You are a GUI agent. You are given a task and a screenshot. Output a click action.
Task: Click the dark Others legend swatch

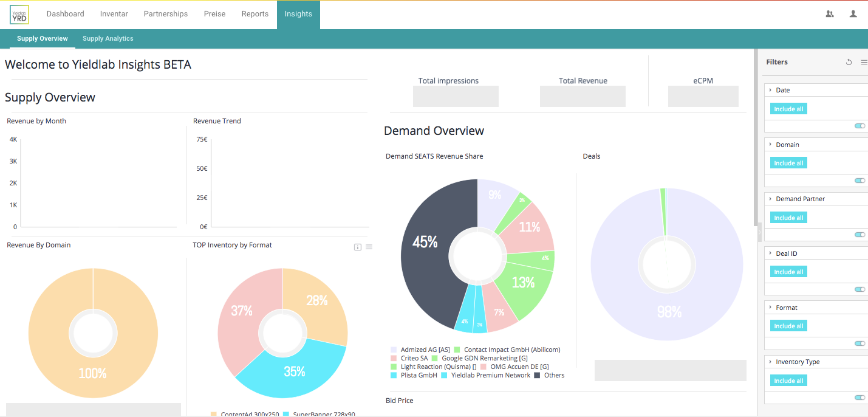click(x=537, y=376)
